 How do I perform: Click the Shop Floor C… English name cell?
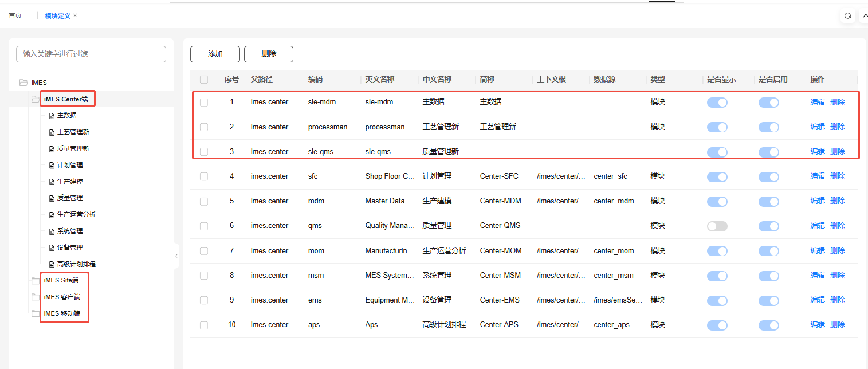pyautogui.click(x=390, y=176)
